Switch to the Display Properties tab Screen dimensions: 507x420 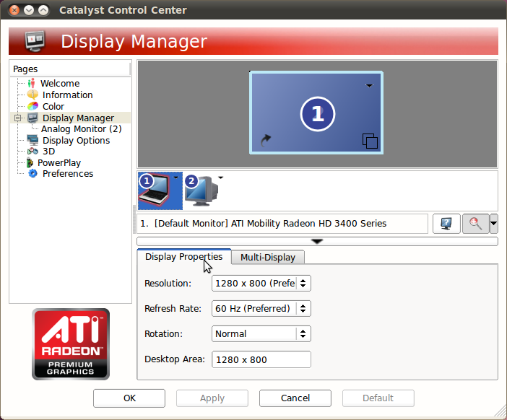[183, 256]
